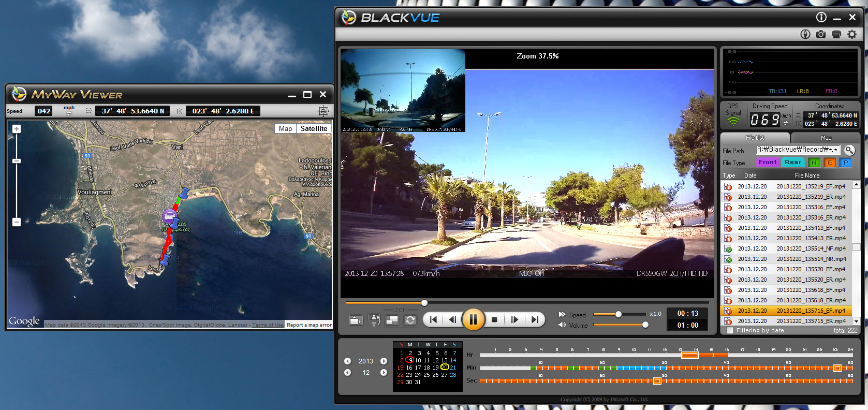Click the longitude icon in MyWay Viewer

179,111
